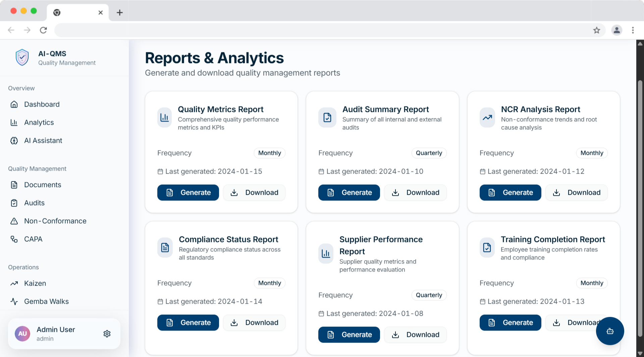The image size is (644, 357).
Task: Click the Documents file icon in sidebar
Action: click(x=14, y=185)
